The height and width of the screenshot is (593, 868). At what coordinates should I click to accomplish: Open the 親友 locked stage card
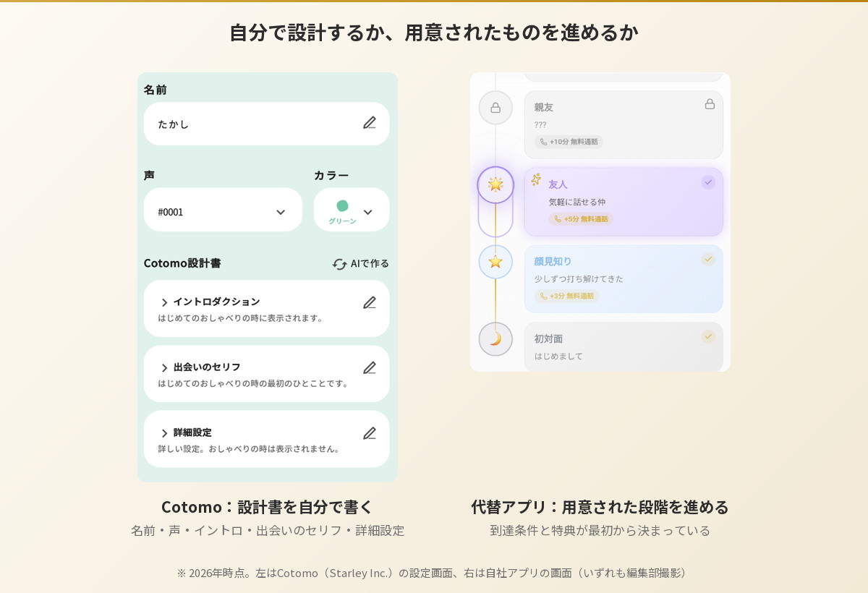pyautogui.click(x=624, y=124)
